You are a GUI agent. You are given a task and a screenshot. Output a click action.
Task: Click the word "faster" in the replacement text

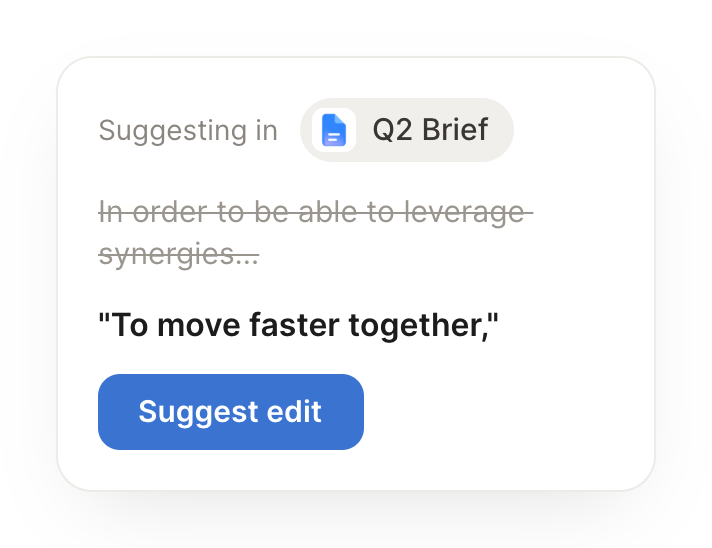click(x=294, y=325)
